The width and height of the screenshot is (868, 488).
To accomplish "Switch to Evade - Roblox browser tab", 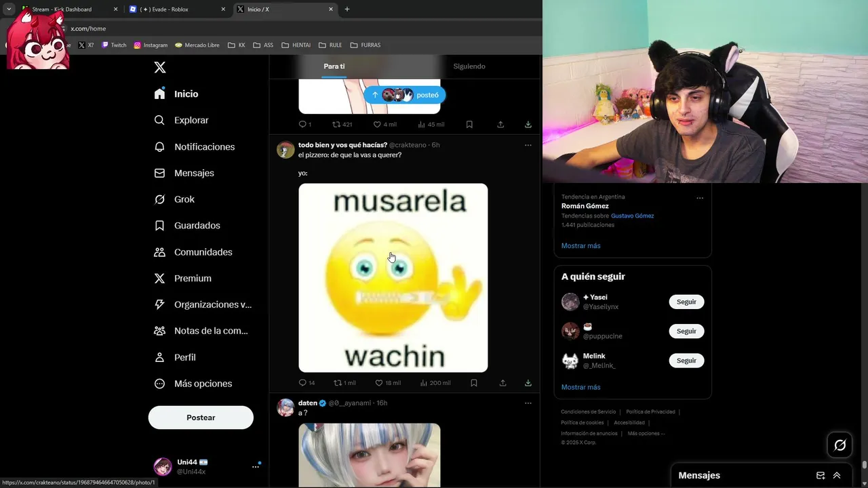I will tap(177, 9).
